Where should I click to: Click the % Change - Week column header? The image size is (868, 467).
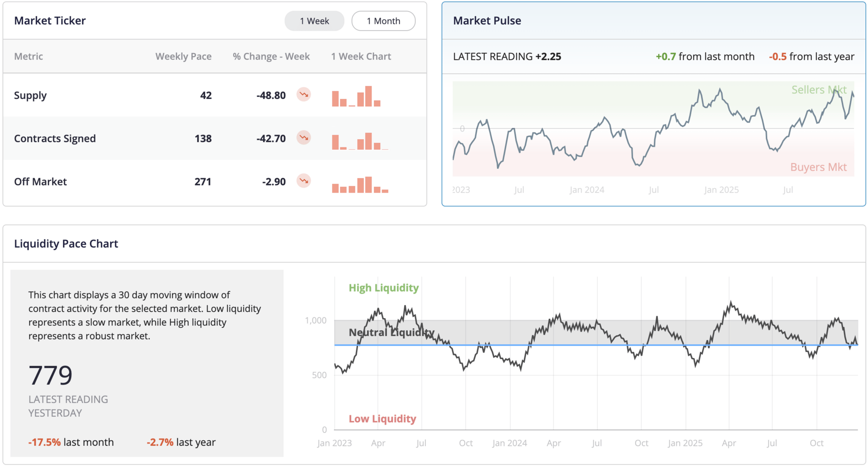pos(271,57)
